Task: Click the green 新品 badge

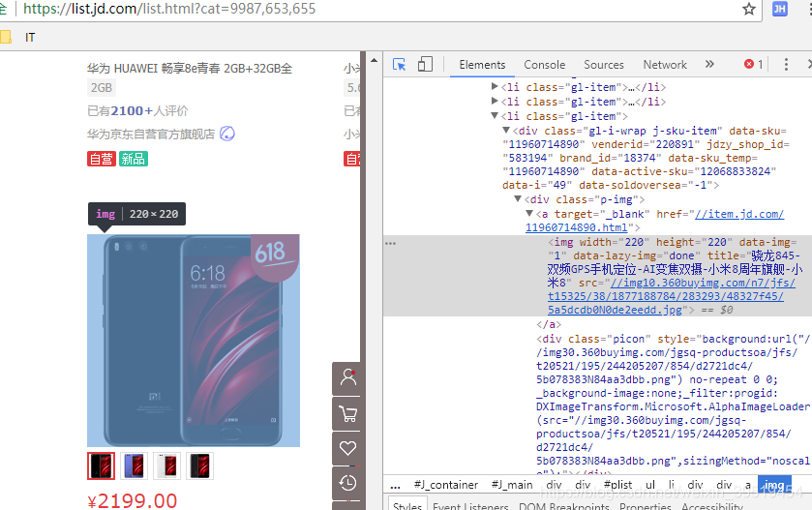Action: (x=134, y=159)
